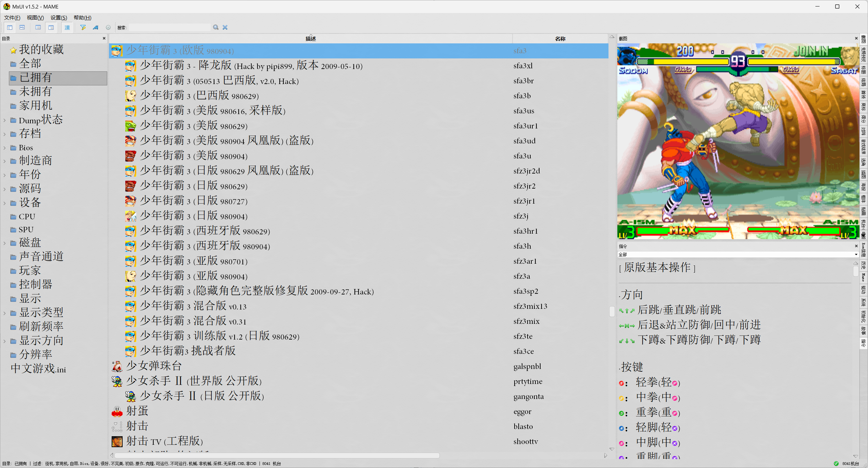Image resolution: width=868 pixels, height=468 pixels.
Task: Select the 我的收藏 favorites folder
Action: (x=41, y=50)
